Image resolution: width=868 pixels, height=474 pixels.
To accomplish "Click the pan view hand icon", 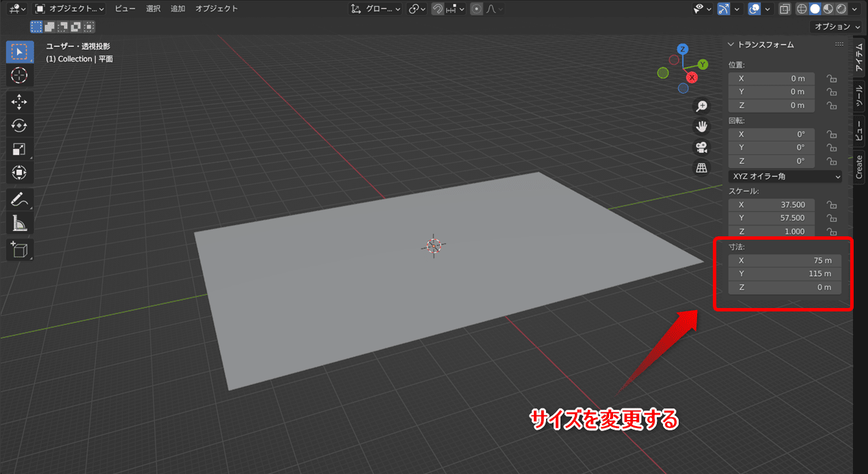I will pos(701,126).
